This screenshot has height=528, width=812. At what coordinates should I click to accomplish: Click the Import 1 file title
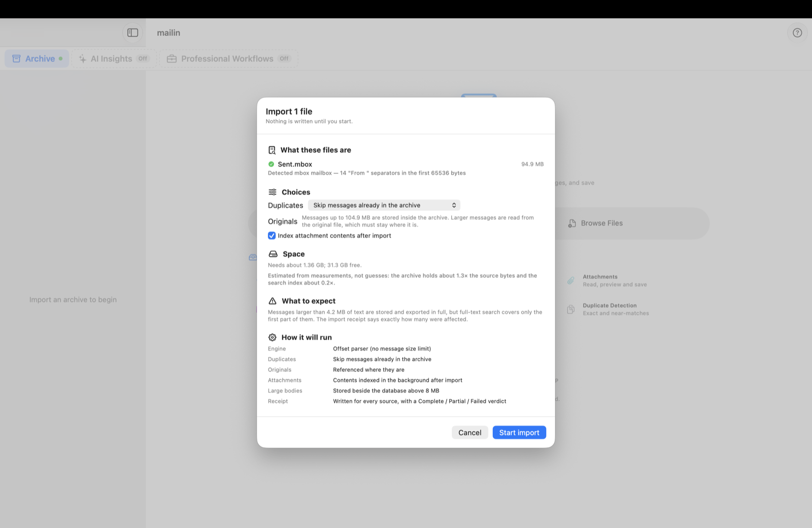[x=289, y=111]
